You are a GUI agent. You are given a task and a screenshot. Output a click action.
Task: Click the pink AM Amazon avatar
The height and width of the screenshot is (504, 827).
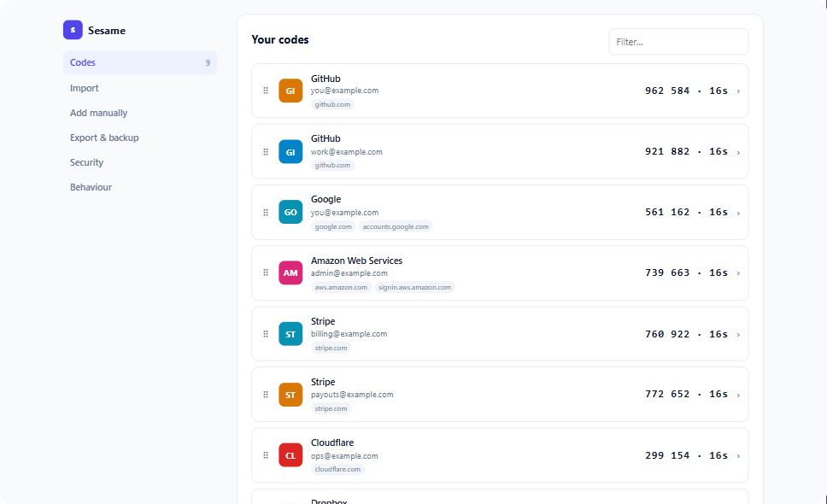pyautogui.click(x=290, y=273)
